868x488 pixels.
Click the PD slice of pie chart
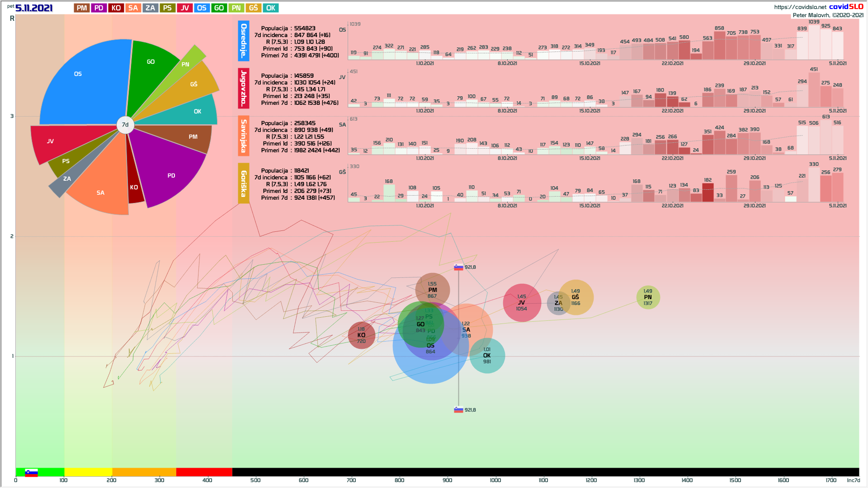coord(172,176)
